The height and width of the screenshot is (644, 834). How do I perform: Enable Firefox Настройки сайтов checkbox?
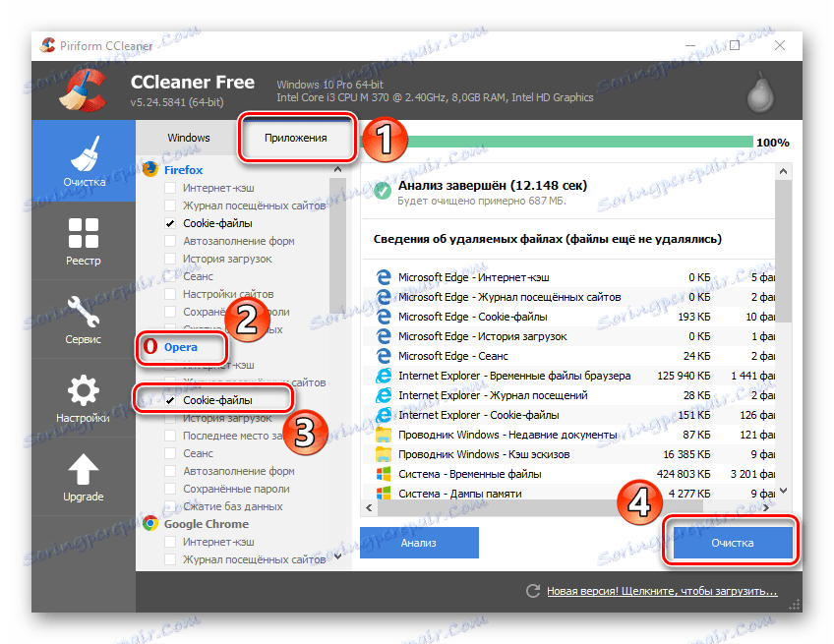coord(170,294)
